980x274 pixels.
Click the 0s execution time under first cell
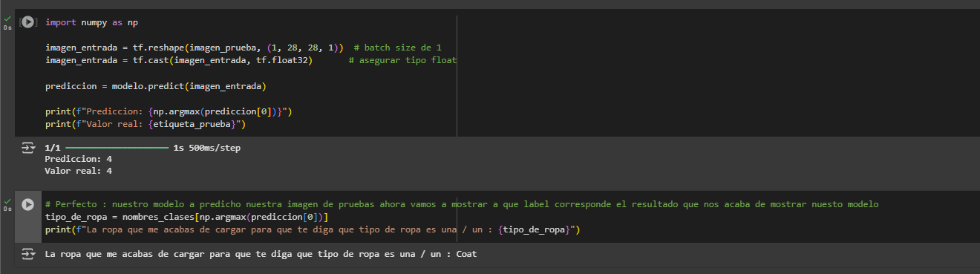pos(7,27)
